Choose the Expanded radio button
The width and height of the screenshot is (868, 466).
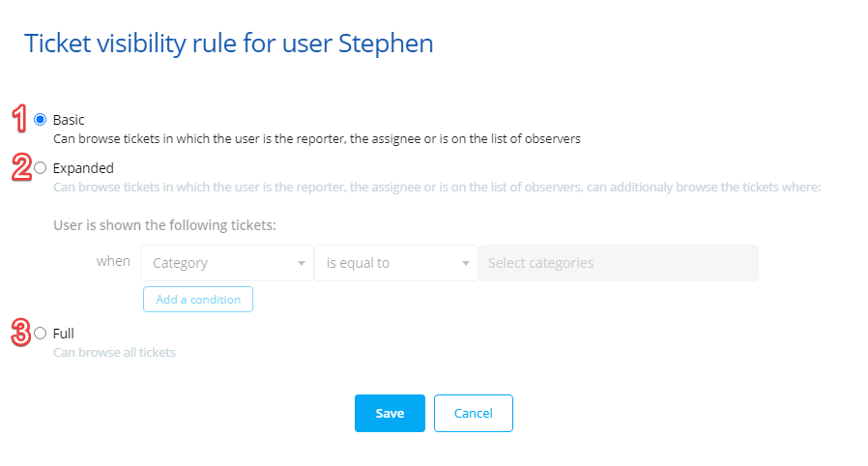(x=40, y=168)
